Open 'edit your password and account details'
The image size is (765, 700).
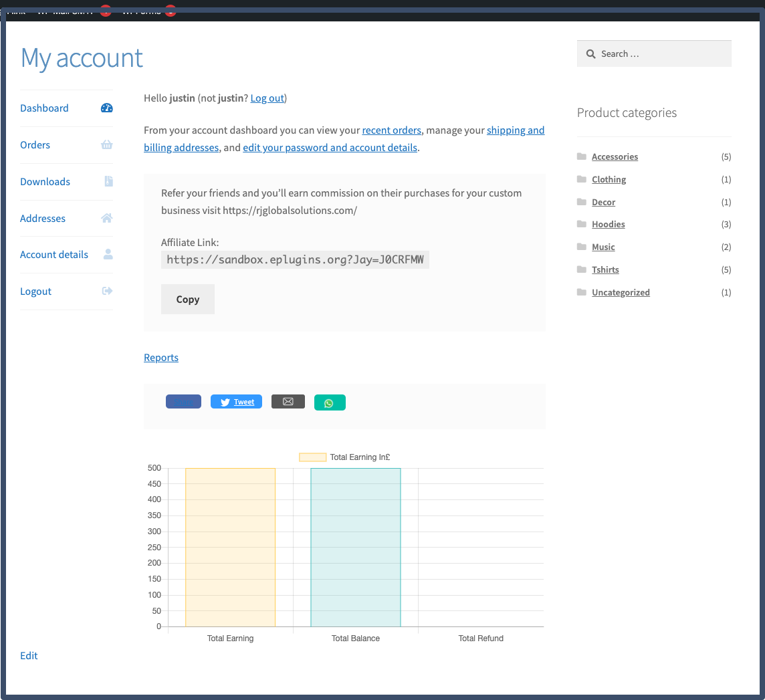[x=330, y=148]
